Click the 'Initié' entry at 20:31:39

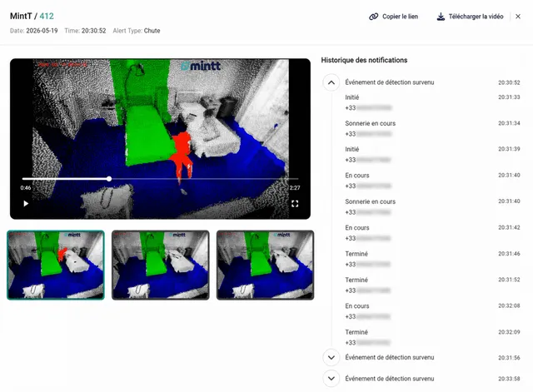point(351,149)
